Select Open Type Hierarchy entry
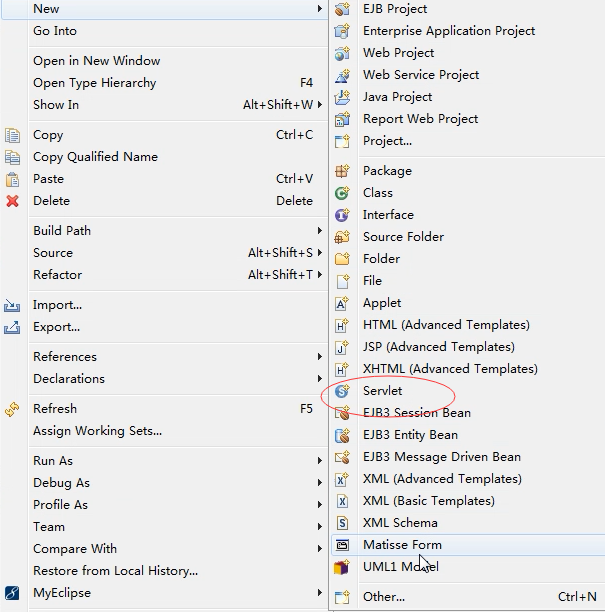The width and height of the screenshot is (605, 612). (95, 83)
